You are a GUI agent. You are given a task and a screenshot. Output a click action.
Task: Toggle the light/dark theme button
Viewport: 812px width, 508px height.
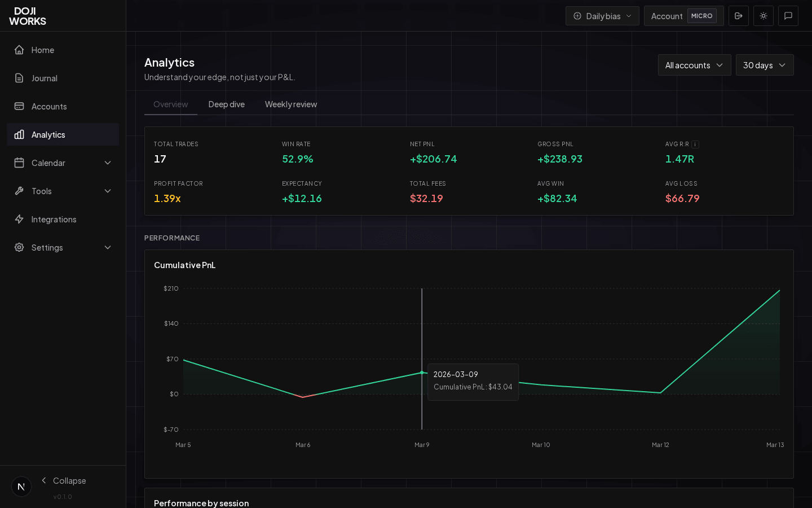pos(763,16)
